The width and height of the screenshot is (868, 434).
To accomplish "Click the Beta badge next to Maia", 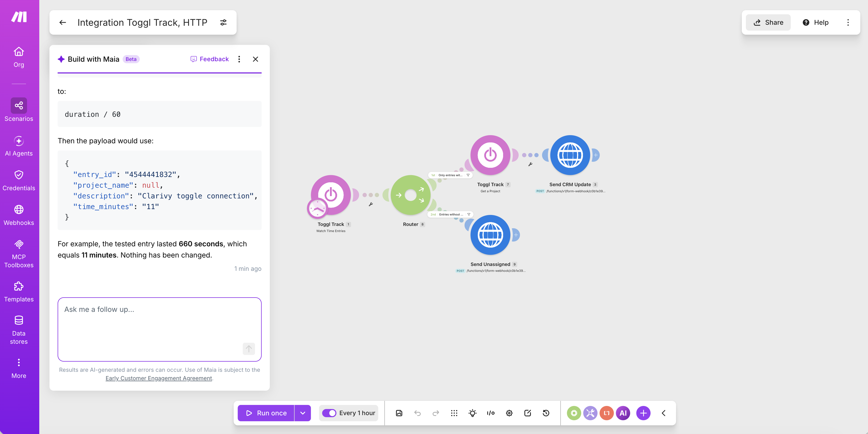I will (131, 59).
